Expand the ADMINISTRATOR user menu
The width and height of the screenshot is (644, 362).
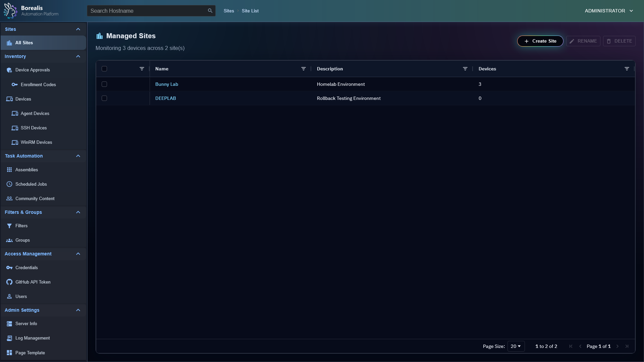point(608,11)
